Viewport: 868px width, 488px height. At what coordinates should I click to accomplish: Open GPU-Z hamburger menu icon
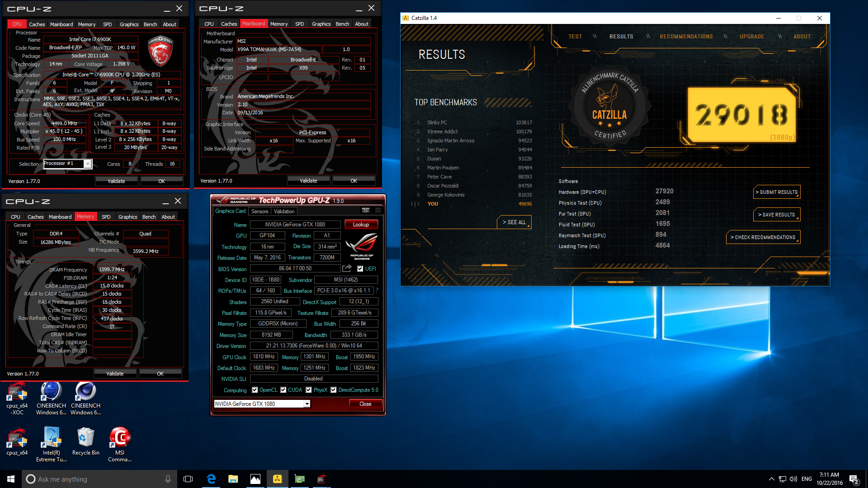pyautogui.click(x=378, y=210)
